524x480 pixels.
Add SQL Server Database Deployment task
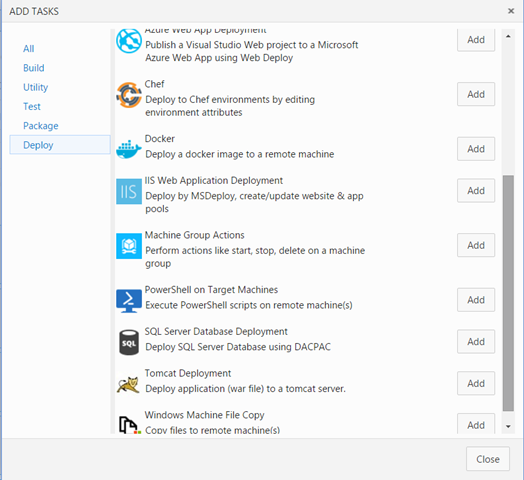point(476,342)
